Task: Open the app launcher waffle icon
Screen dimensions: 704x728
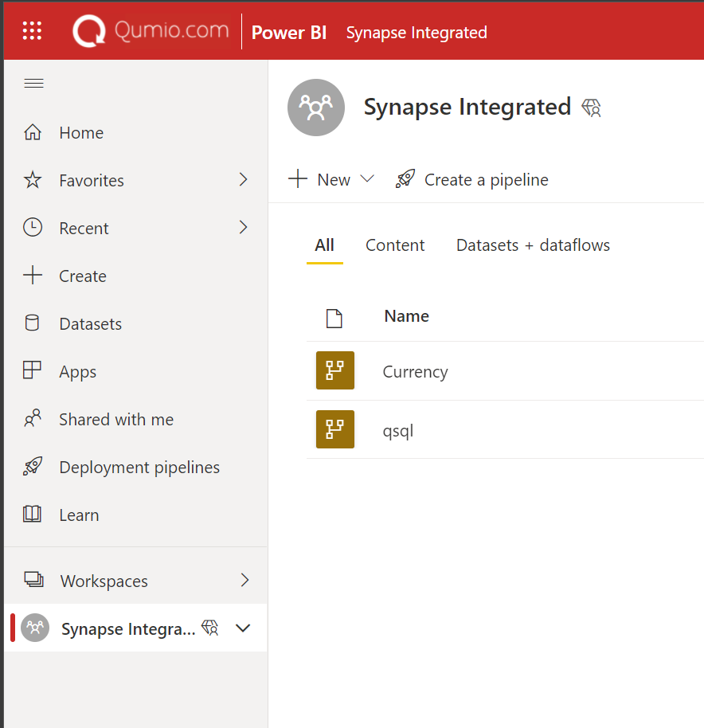Action: click(x=32, y=30)
